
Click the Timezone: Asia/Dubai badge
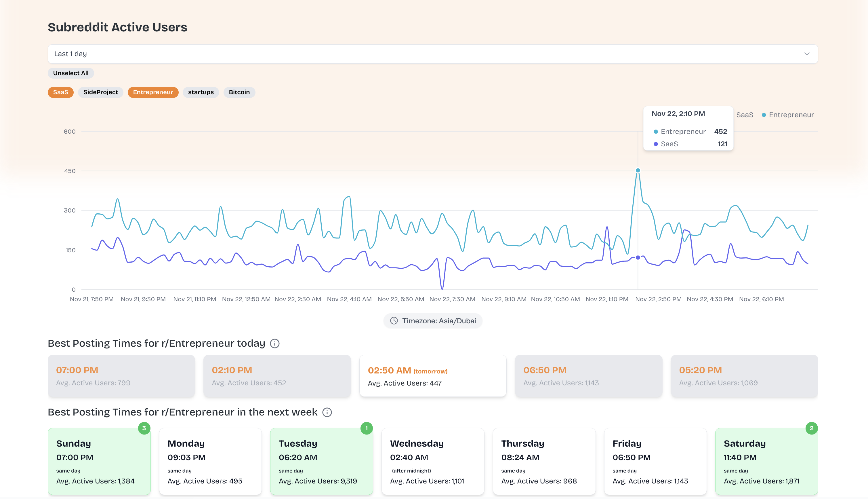pos(432,321)
